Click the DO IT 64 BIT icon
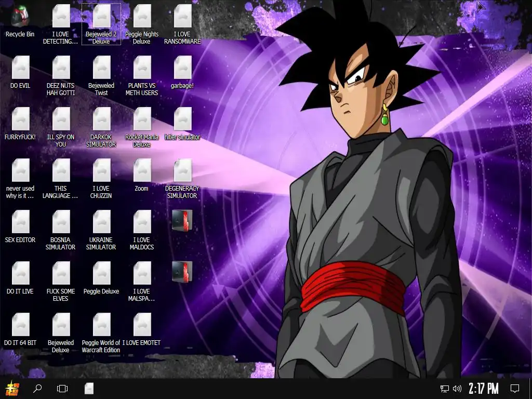This screenshot has height=399, width=532. click(x=20, y=329)
